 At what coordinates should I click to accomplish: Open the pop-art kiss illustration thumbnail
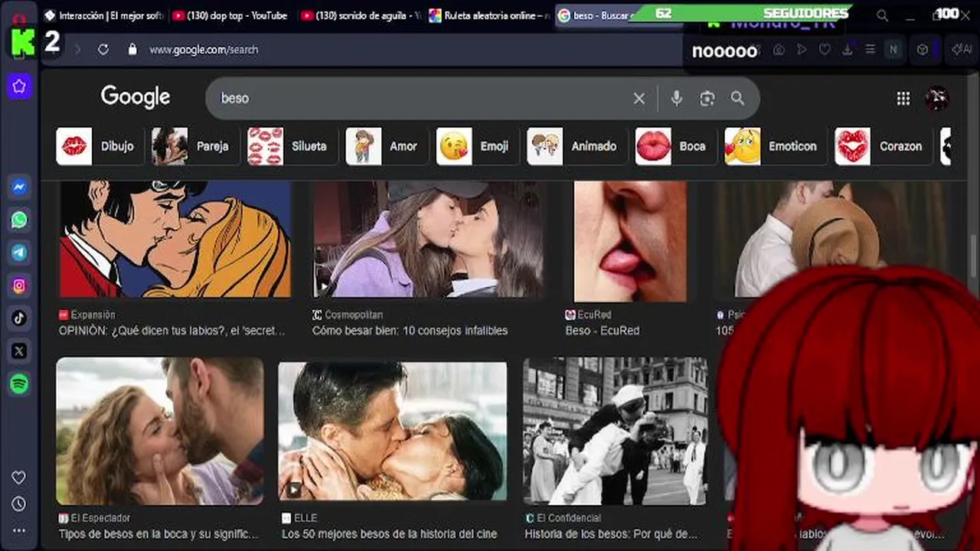tap(175, 239)
